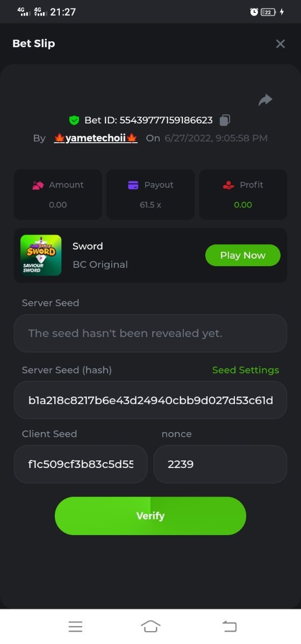
Task: Copy the Bet ID with copy icon
Action: tap(225, 120)
